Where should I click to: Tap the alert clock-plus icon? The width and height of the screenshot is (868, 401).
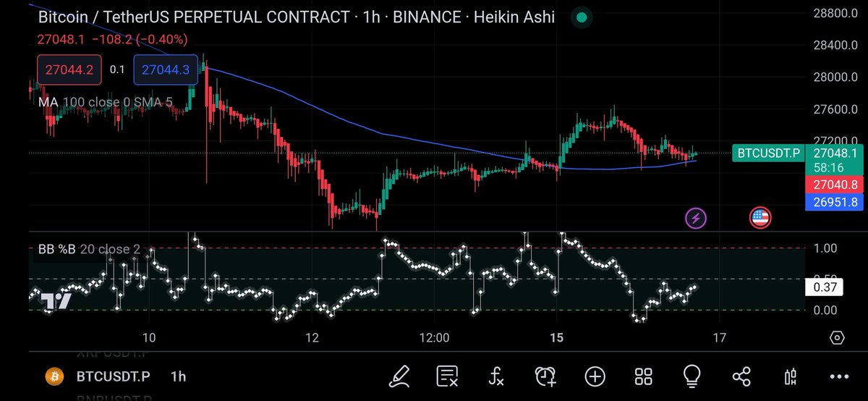pyautogui.click(x=545, y=376)
